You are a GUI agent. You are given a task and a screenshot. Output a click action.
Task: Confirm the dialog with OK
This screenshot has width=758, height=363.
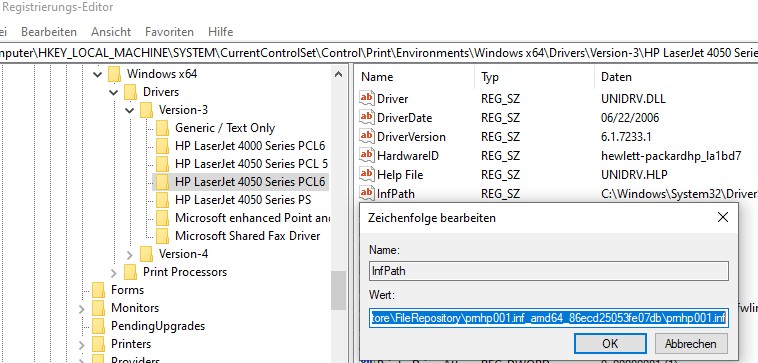tap(610, 344)
